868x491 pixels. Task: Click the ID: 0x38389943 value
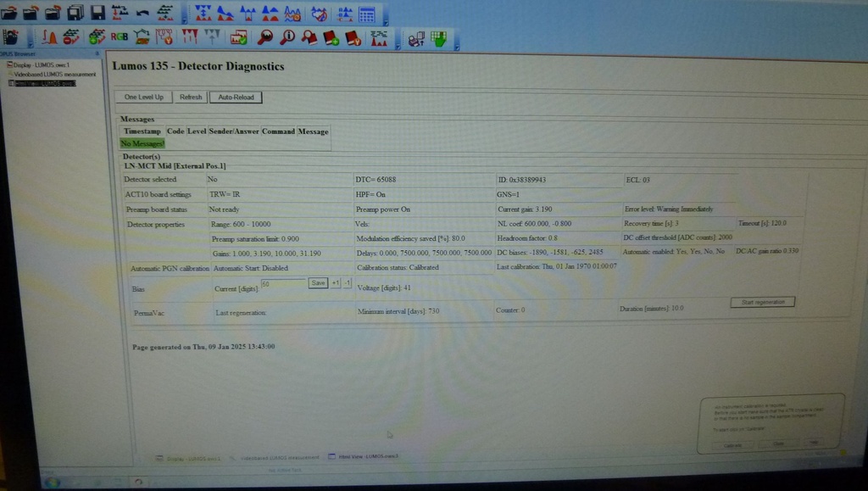(521, 180)
